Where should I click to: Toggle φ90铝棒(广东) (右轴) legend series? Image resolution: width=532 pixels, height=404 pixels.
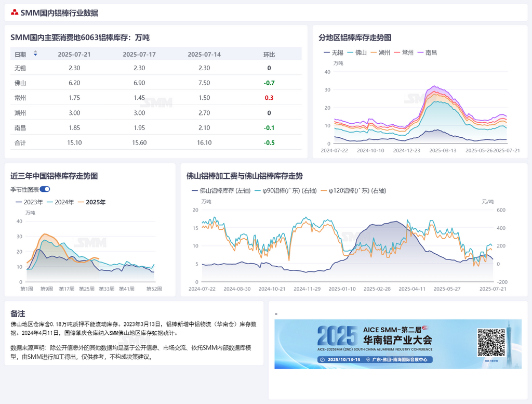pos(285,191)
